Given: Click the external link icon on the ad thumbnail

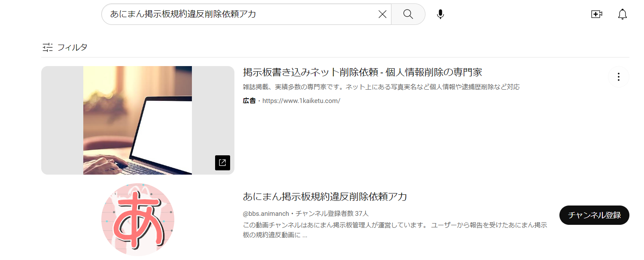Looking at the screenshot, I should [222, 163].
